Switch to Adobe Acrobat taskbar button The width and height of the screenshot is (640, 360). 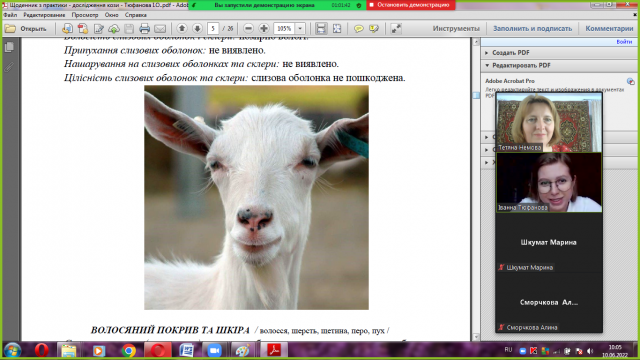click(x=274, y=350)
